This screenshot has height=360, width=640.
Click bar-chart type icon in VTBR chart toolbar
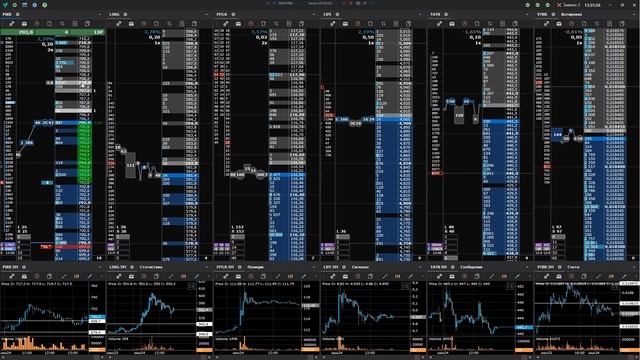click(611, 276)
